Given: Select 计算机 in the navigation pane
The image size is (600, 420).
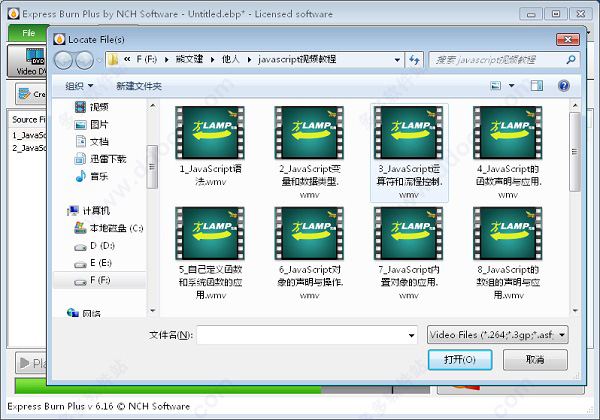Looking at the screenshot, I should (x=89, y=211).
